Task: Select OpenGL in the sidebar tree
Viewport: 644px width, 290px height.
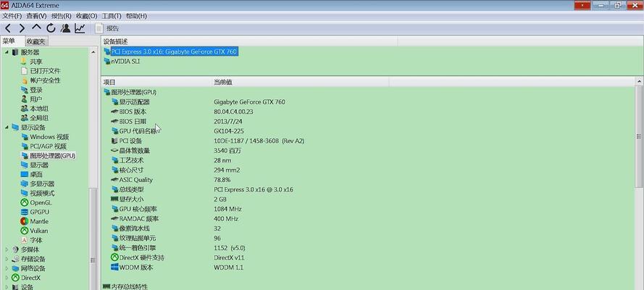Action: (x=41, y=202)
